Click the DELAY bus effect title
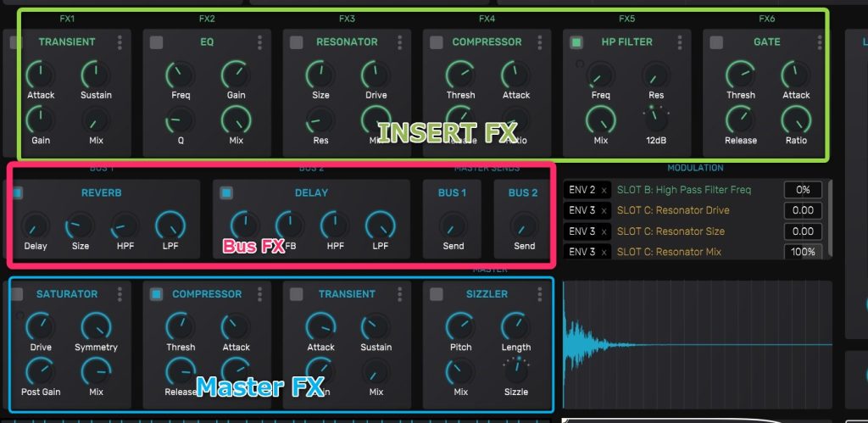This screenshot has height=423, width=868. click(x=311, y=193)
